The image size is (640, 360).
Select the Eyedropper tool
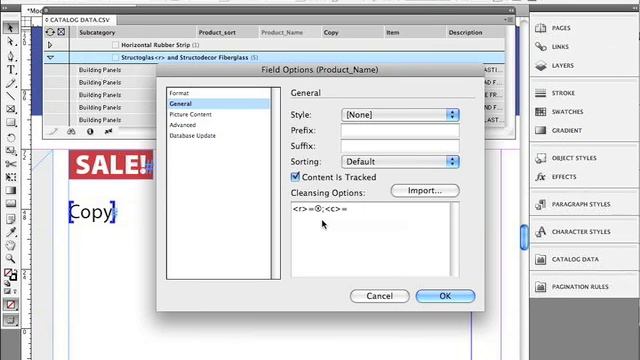(11, 232)
